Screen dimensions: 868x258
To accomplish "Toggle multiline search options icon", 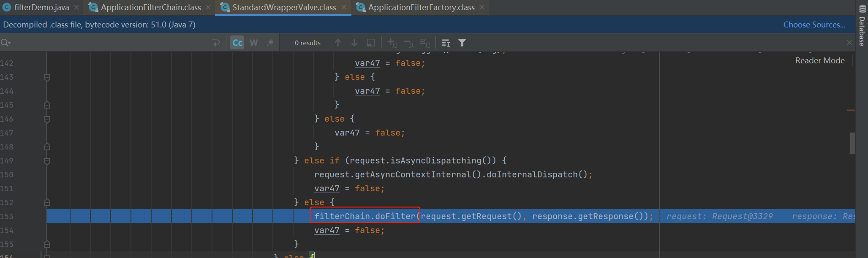I will (x=446, y=43).
